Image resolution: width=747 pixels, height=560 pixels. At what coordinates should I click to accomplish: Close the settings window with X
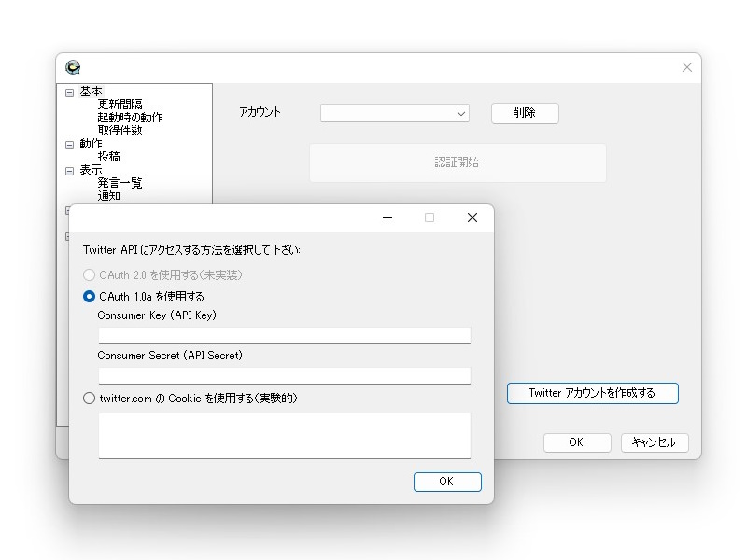pos(686,67)
